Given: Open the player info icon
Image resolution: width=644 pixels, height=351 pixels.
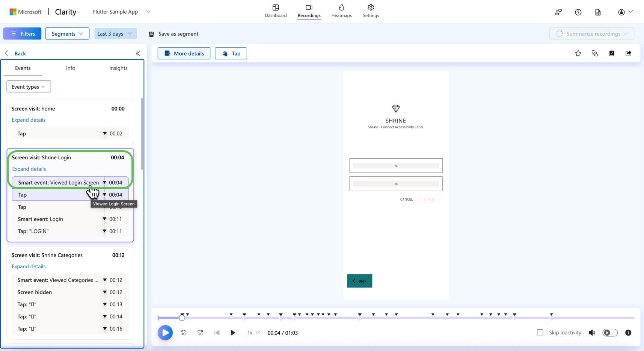Looking at the screenshot, I should [x=628, y=333].
